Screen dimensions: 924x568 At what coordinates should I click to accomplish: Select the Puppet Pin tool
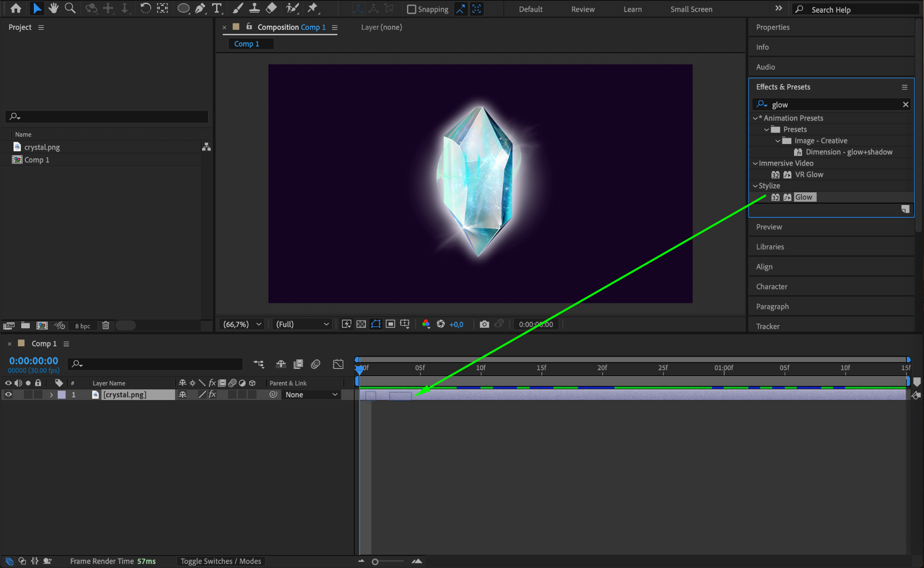tap(312, 8)
